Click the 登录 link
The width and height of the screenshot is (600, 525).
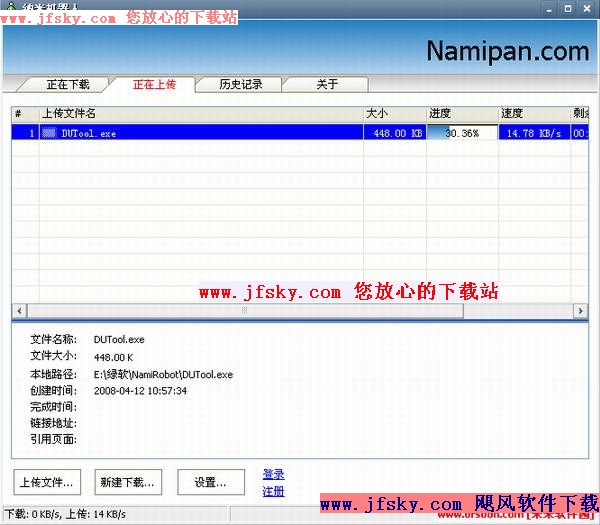273,474
